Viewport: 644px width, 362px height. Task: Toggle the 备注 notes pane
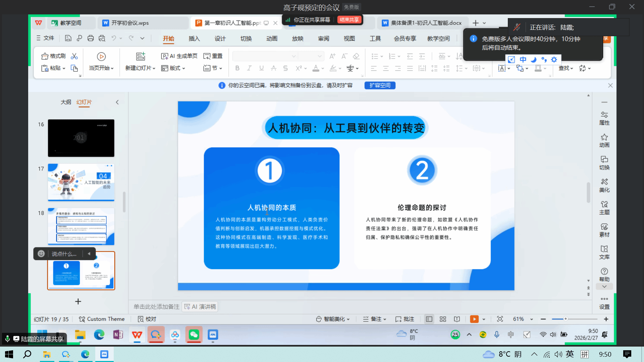tap(374, 319)
